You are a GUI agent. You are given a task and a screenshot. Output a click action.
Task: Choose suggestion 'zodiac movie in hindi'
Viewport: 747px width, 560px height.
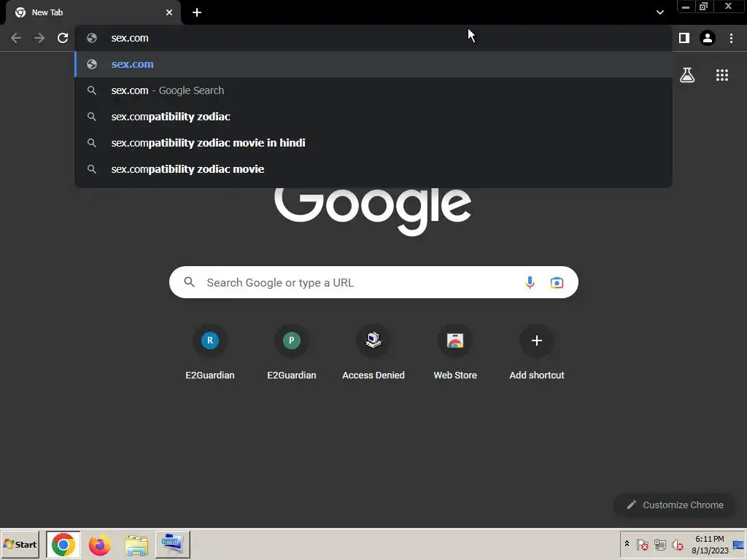373,143
